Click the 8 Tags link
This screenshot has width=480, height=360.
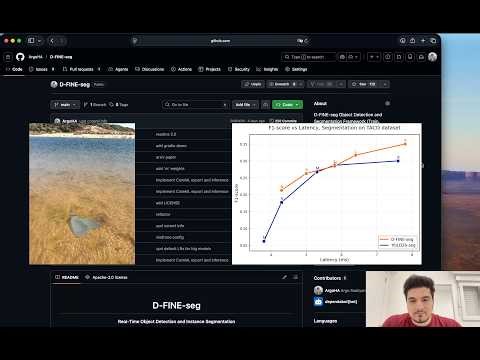tap(119, 105)
